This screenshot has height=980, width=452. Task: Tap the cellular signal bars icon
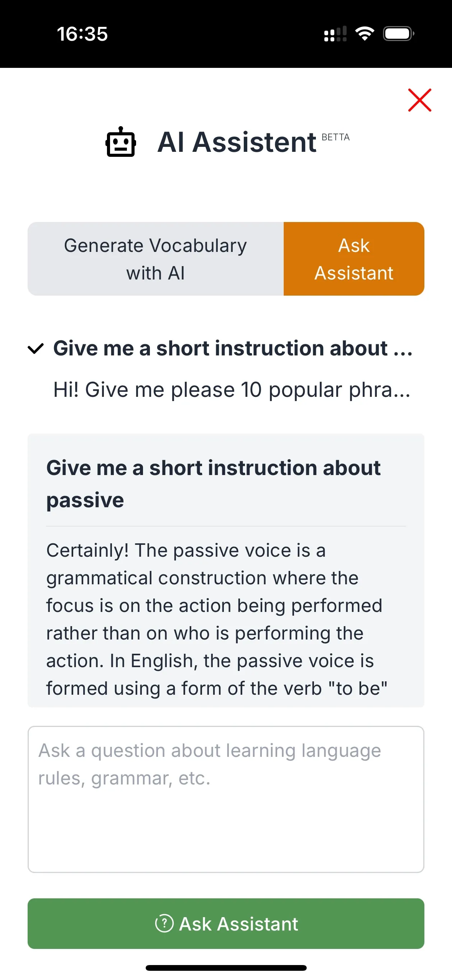[335, 34]
